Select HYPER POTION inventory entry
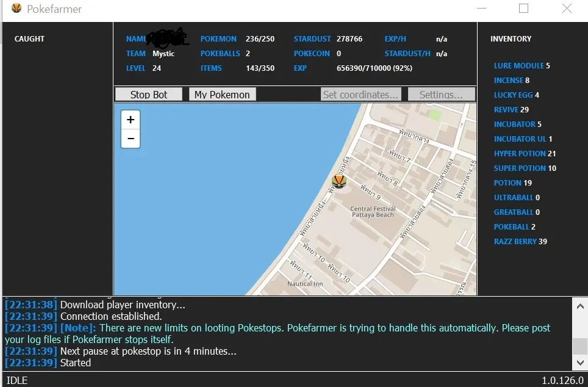The height and width of the screenshot is (387, 588). (x=525, y=154)
